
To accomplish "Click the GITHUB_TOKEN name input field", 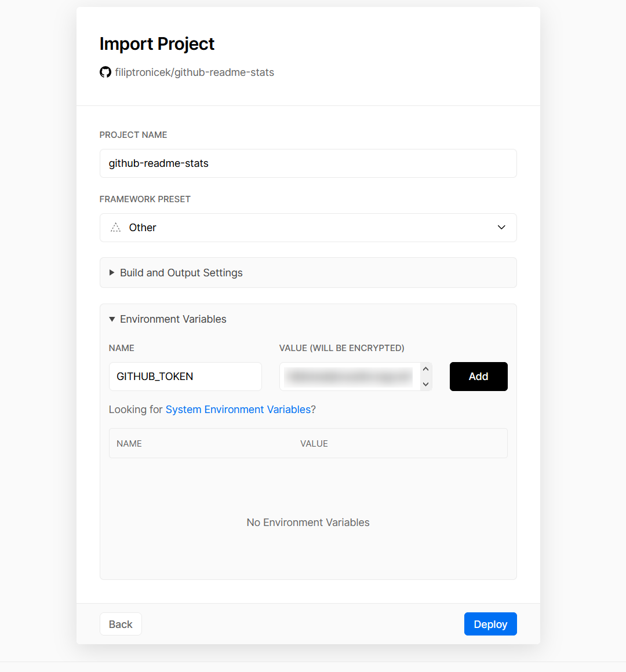I will pos(185,377).
